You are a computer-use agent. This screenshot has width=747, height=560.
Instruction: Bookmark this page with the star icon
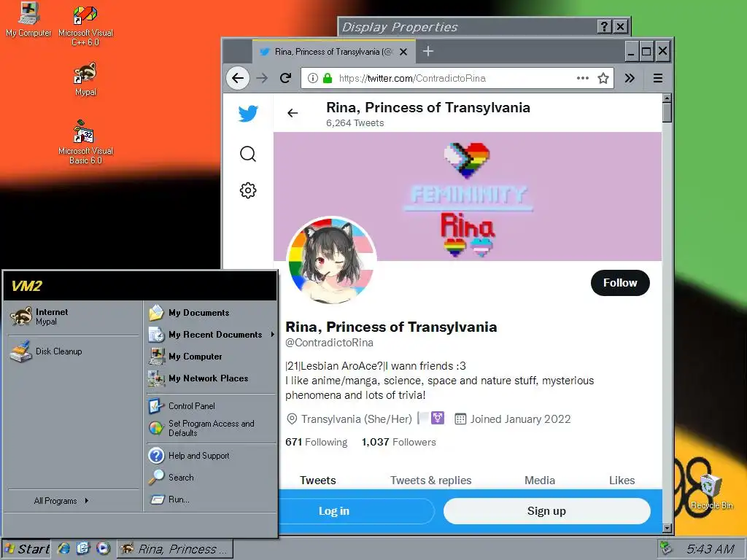tap(603, 78)
